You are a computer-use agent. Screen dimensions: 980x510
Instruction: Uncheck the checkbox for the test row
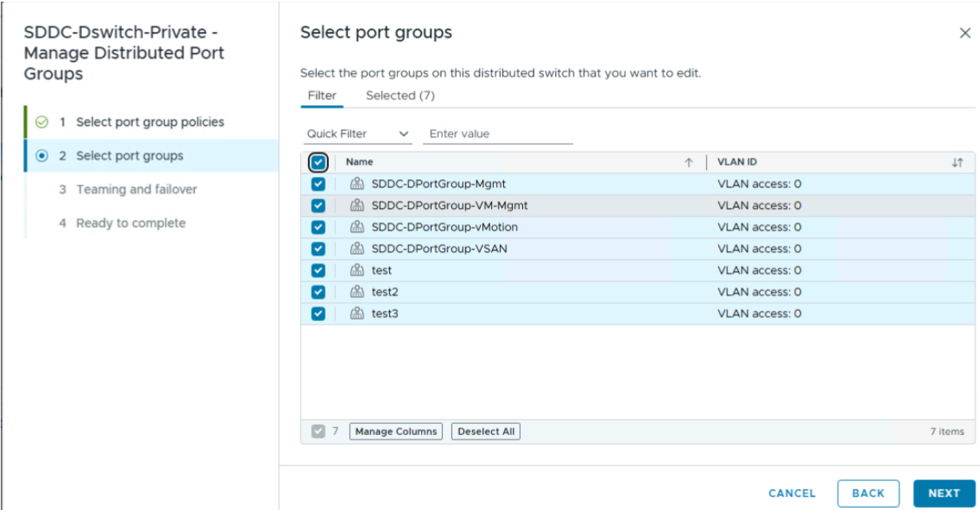(318, 270)
